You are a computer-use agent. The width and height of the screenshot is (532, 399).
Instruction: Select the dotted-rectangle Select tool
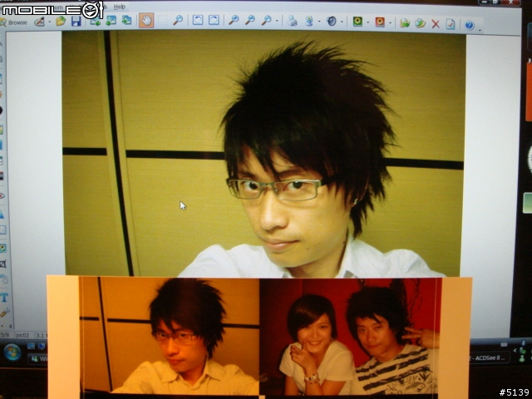click(163, 20)
